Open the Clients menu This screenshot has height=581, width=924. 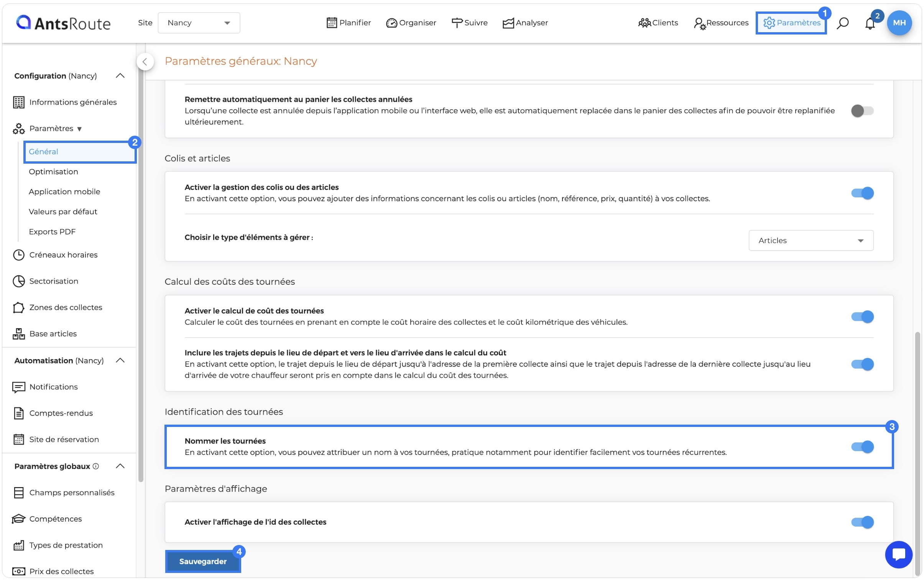[658, 23]
